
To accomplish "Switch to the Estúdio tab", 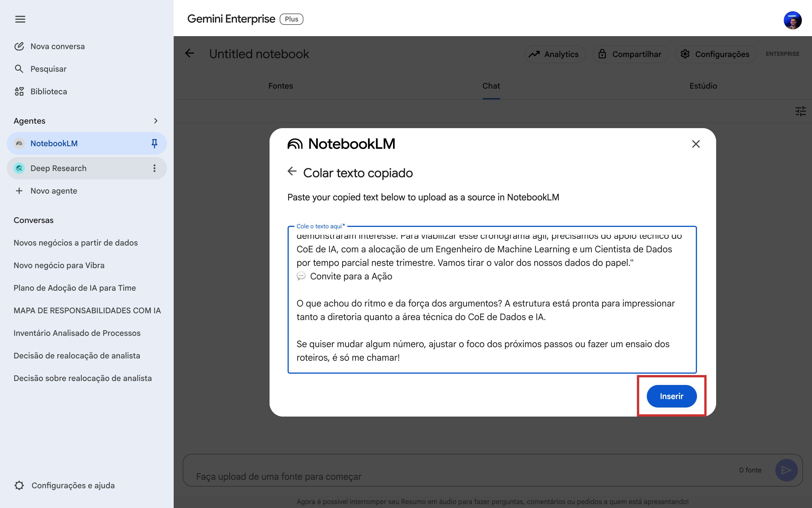I will click(703, 86).
